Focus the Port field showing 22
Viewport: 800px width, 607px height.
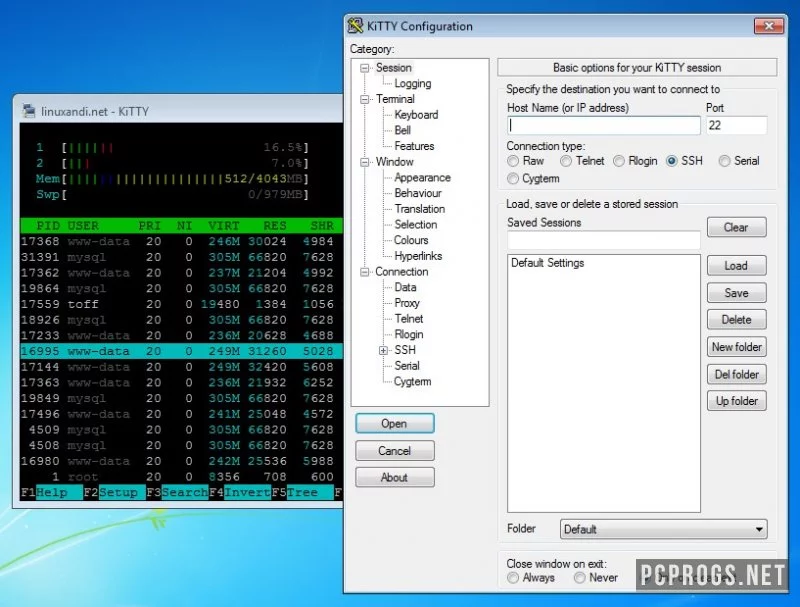tap(736, 125)
